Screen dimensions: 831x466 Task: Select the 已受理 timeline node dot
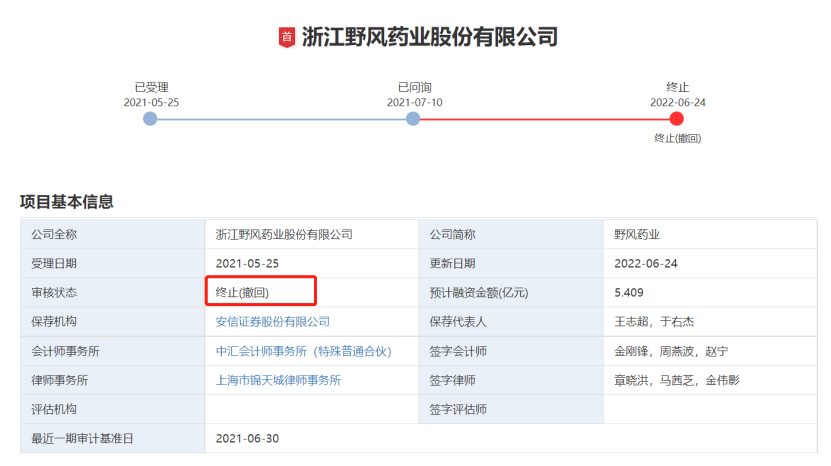click(150, 119)
